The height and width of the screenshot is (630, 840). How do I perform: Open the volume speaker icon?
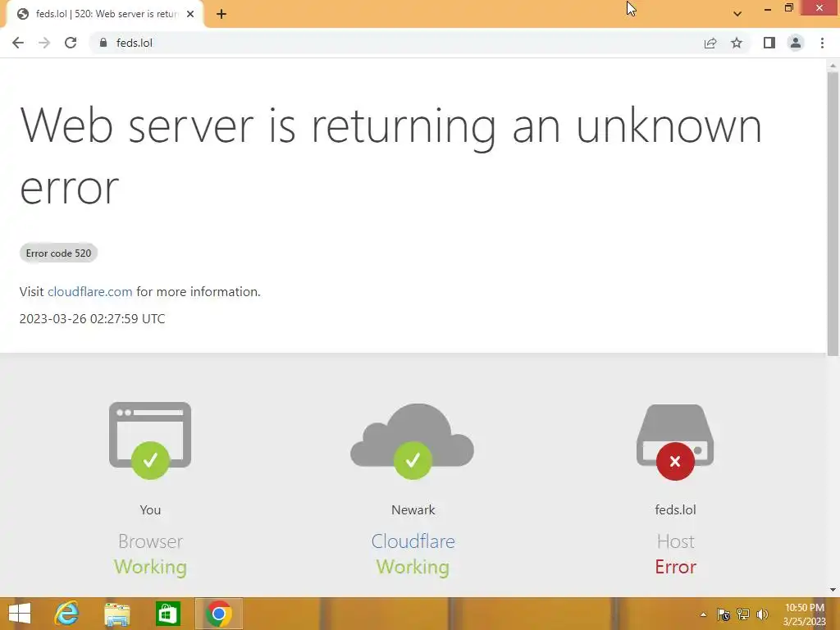coord(762,614)
